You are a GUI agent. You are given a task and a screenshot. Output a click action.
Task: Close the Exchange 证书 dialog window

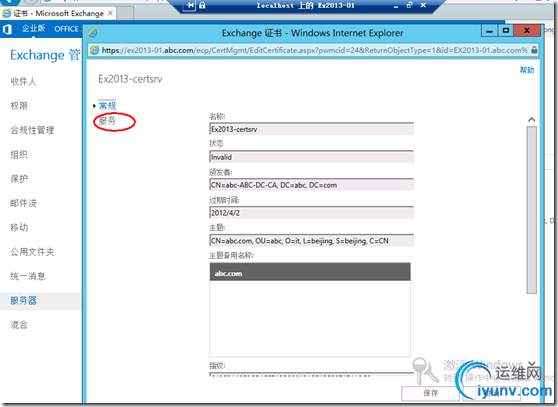(527, 31)
